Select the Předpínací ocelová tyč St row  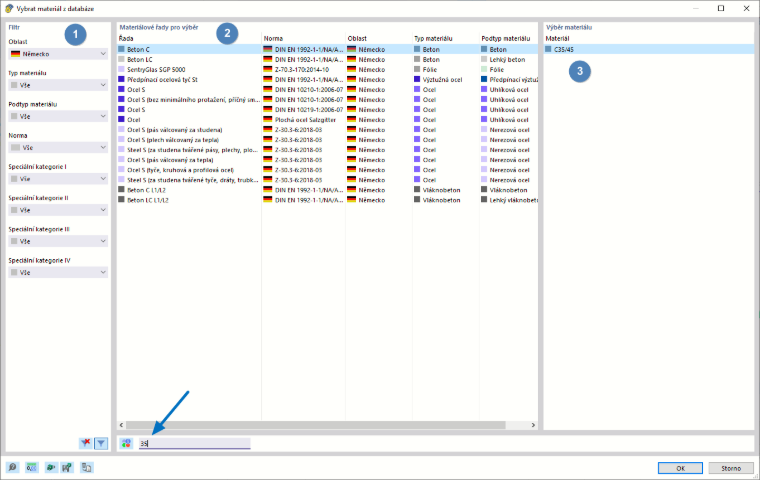tap(328, 80)
